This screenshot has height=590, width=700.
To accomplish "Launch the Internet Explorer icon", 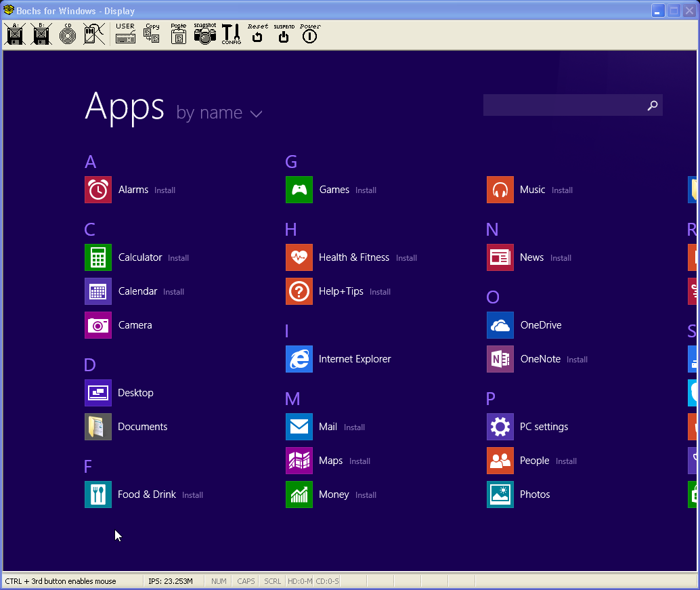I will (x=299, y=359).
